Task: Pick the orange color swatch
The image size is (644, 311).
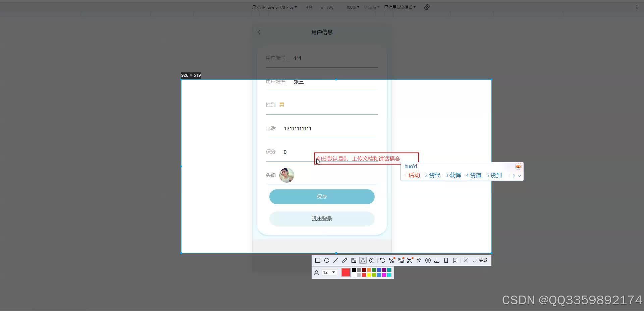Action: point(369,270)
